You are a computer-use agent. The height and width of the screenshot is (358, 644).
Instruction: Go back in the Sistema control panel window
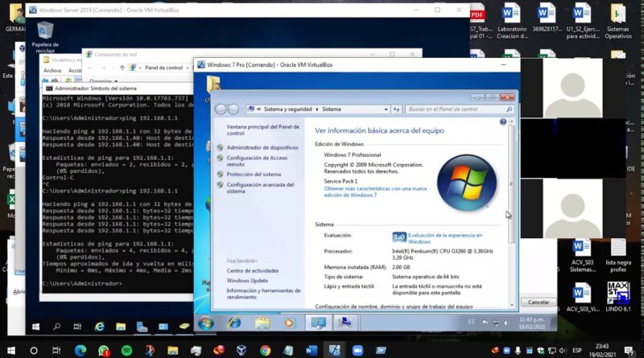(221, 109)
